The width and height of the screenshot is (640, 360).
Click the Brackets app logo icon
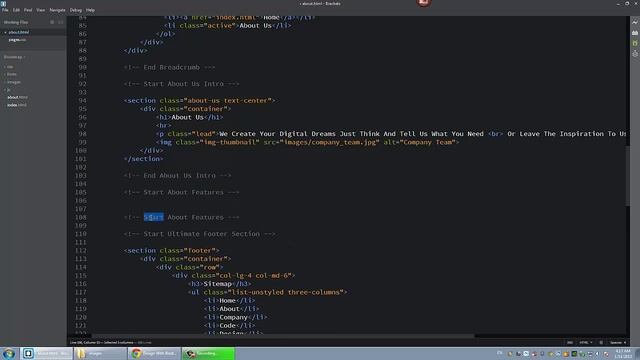coord(3,3)
